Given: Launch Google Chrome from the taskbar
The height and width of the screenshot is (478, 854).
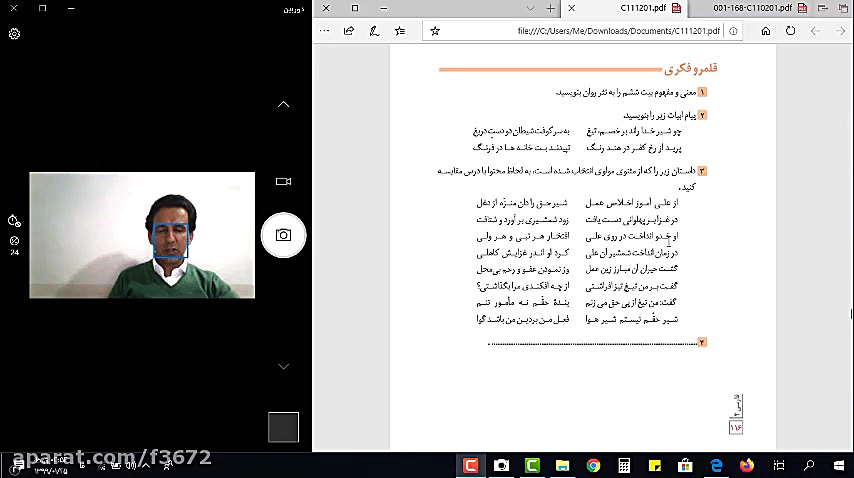Looking at the screenshot, I should coord(594,465).
